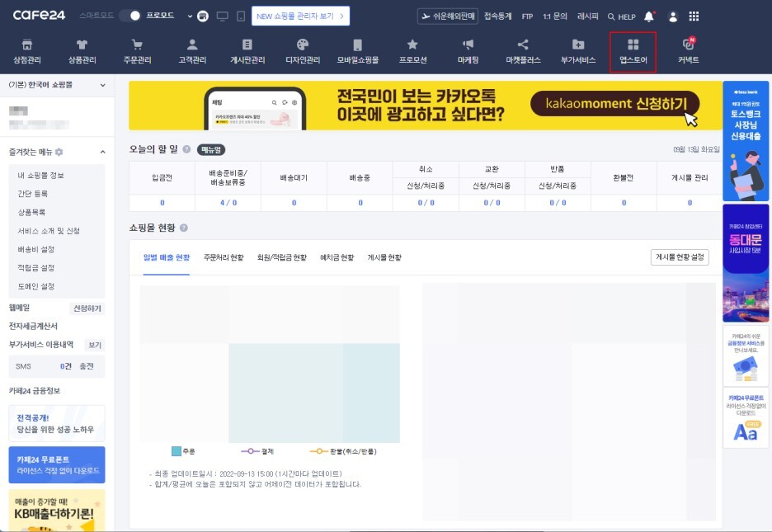Open the 주문관리 order management cart icon
The width and height of the screenshot is (772, 532).
(x=137, y=45)
